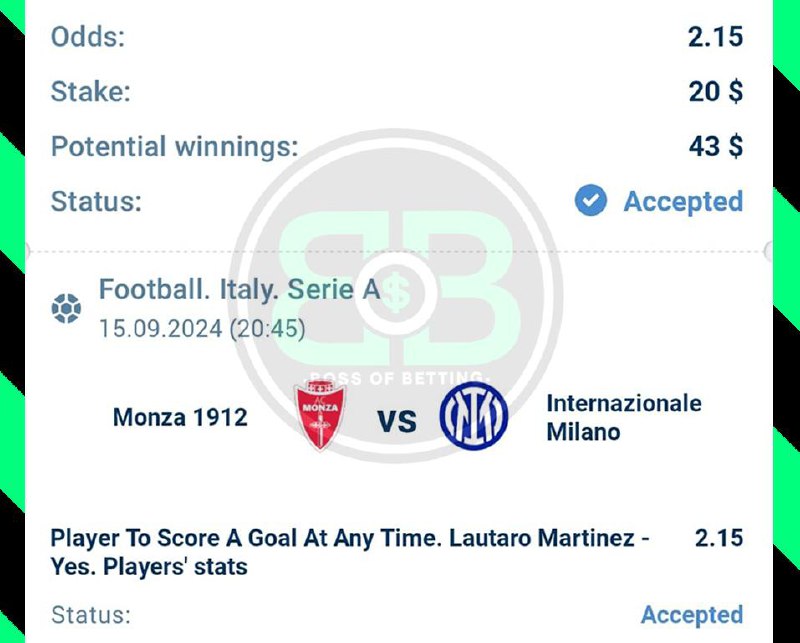Open the Lautaro Martinez goalscorer bet description
800x643 pixels.
tap(350, 552)
